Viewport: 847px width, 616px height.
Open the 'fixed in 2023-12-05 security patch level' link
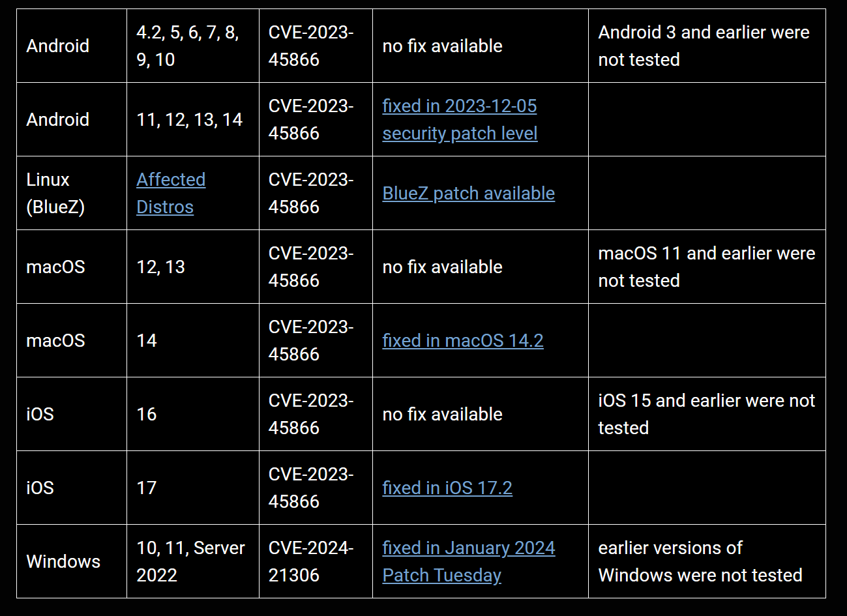click(x=460, y=119)
